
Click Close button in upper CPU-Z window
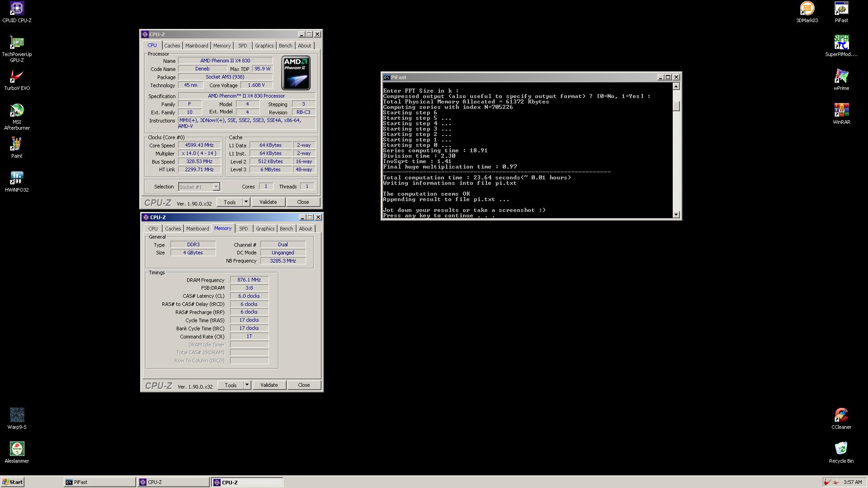point(303,202)
